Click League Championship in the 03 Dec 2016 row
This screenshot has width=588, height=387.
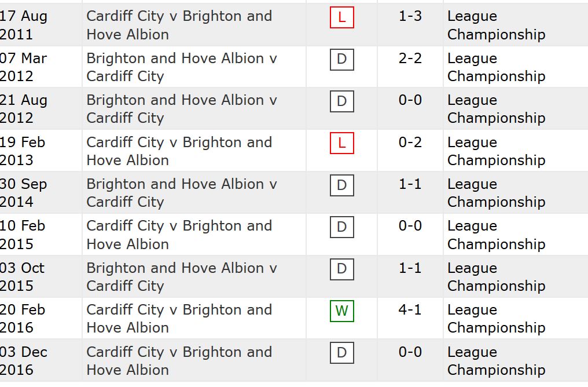pos(496,361)
